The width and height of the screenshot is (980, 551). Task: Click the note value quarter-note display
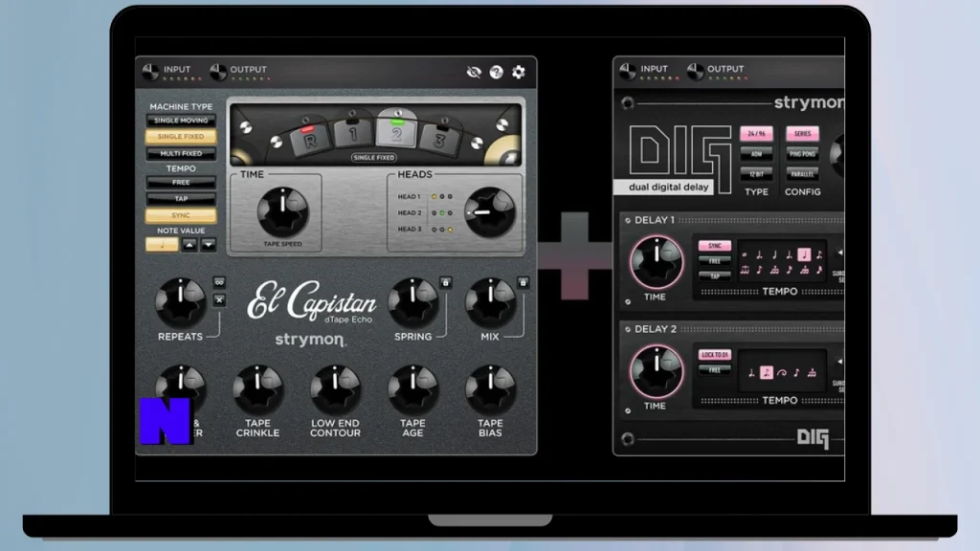(161, 245)
